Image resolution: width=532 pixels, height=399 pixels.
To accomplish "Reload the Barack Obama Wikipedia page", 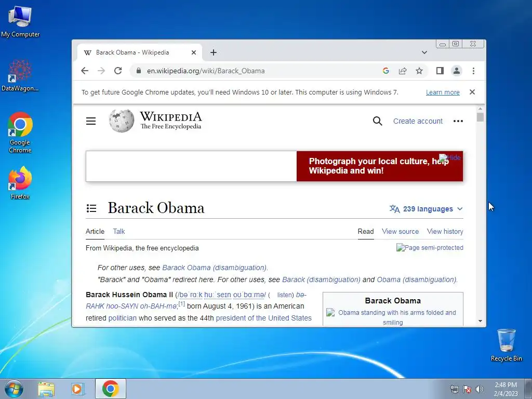I will coord(118,71).
